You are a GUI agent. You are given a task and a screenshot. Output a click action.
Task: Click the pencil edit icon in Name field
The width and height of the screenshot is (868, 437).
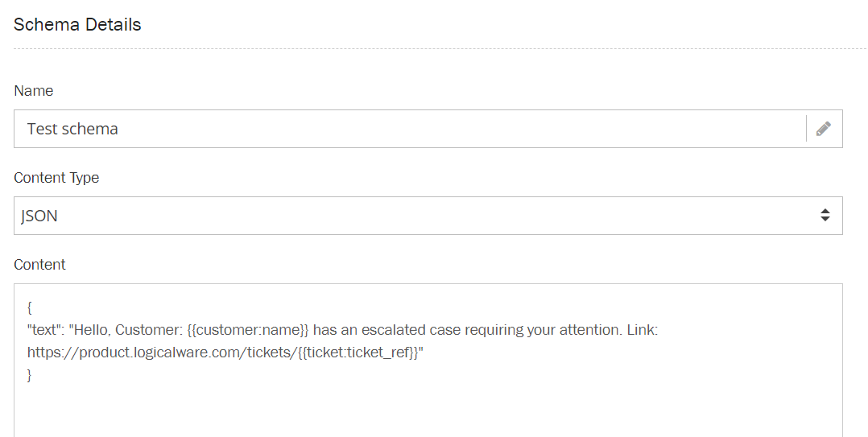coord(823,129)
